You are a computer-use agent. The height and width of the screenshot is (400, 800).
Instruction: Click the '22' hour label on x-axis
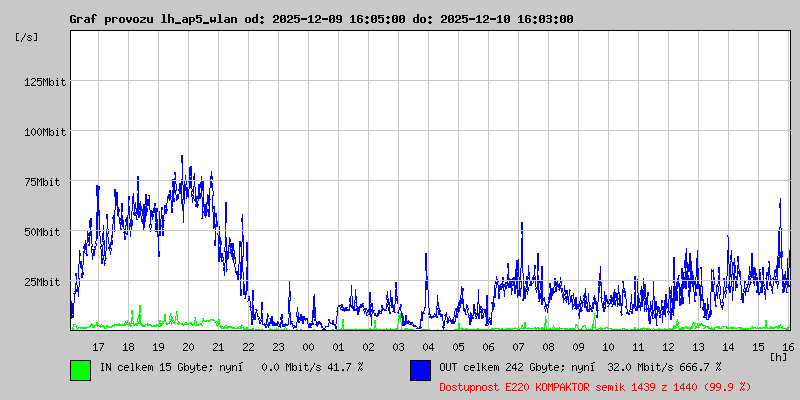coord(248,347)
